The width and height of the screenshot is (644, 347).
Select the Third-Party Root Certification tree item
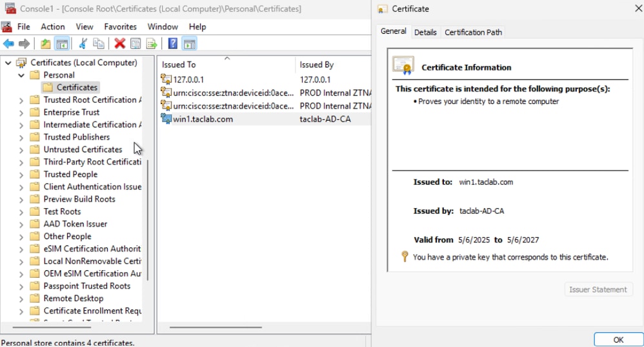[92, 162]
